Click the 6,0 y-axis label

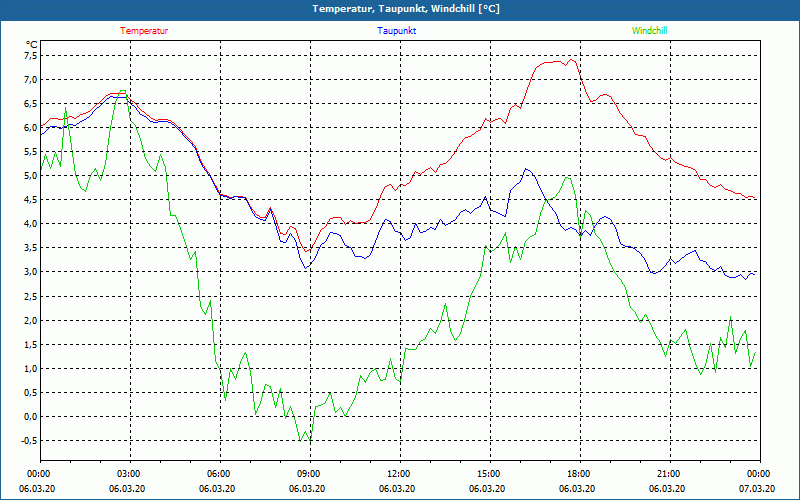[31, 127]
